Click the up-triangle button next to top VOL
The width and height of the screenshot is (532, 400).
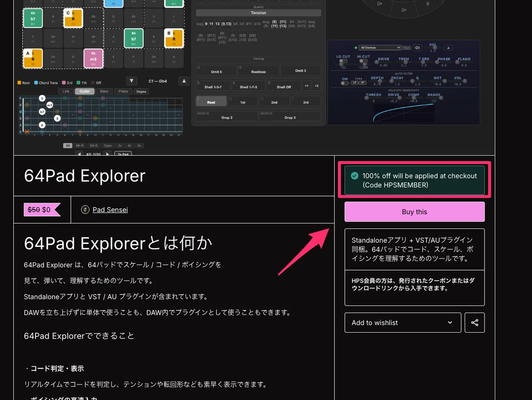[x=448, y=47]
